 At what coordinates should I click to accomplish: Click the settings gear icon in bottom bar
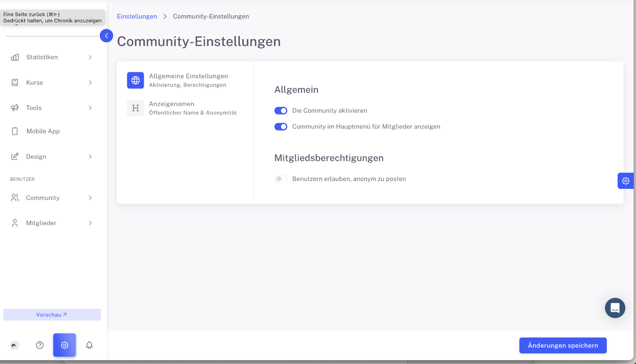pyautogui.click(x=64, y=345)
